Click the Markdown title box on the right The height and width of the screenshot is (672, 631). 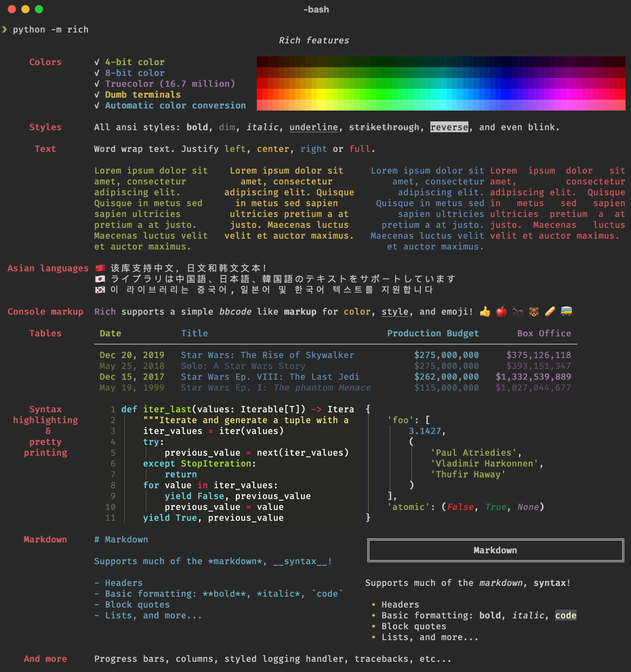tap(495, 550)
